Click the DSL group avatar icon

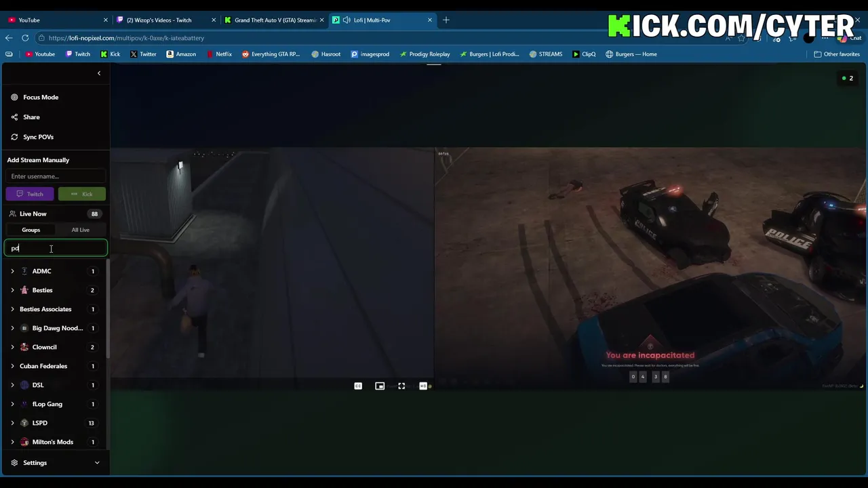[24, 385]
